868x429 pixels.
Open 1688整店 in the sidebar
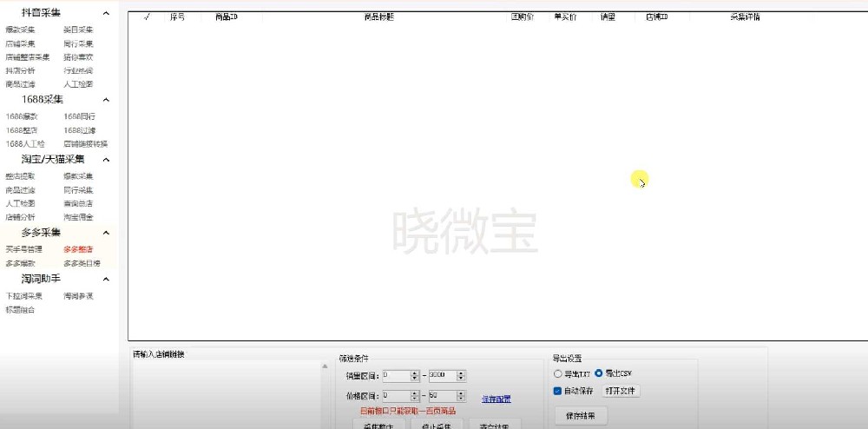point(23,130)
